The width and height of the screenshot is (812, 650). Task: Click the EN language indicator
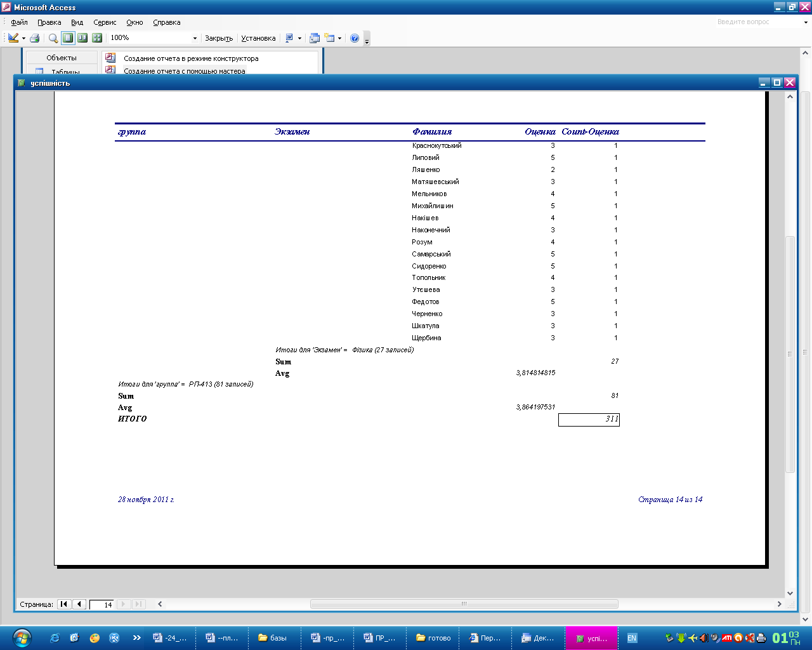632,638
